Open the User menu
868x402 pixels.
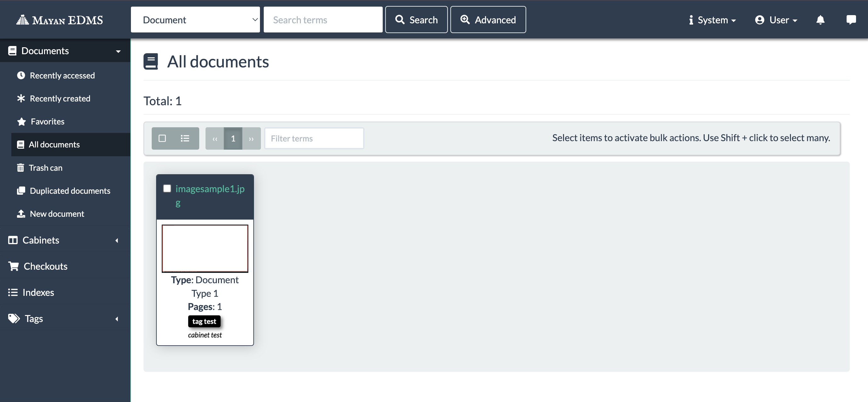coord(776,20)
